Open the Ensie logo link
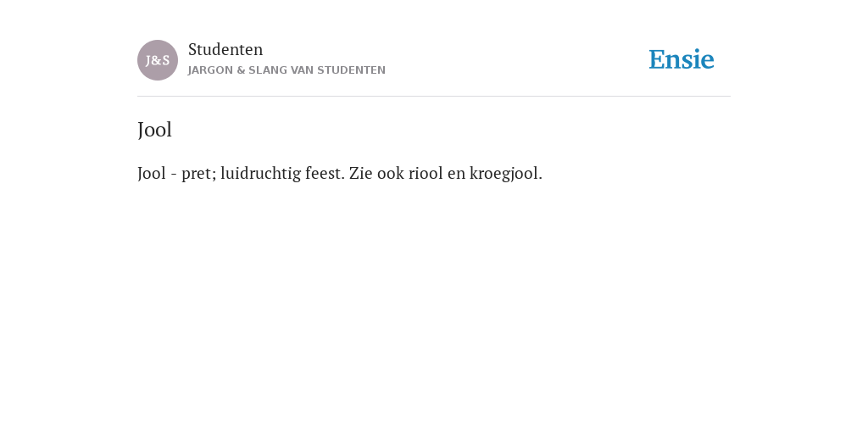Viewport: 868px width, 434px height. pyautogui.click(x=682, y=60)
